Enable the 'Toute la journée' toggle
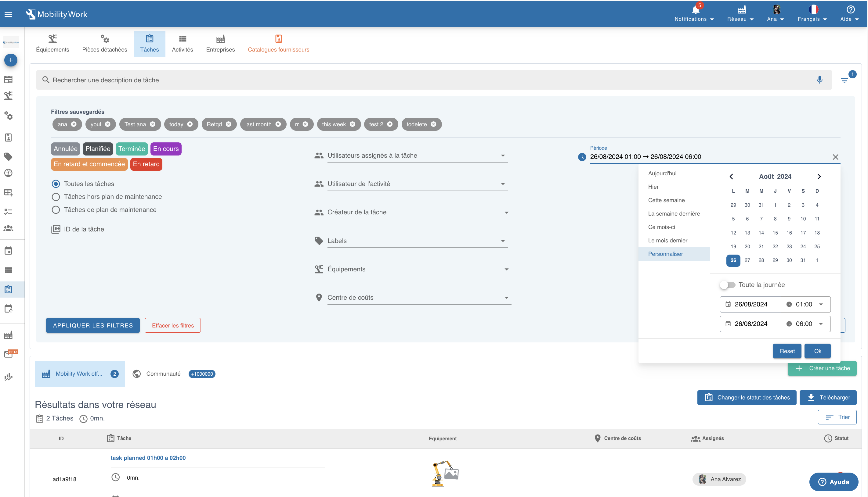The image size is (868, 497). pos(727,285)
